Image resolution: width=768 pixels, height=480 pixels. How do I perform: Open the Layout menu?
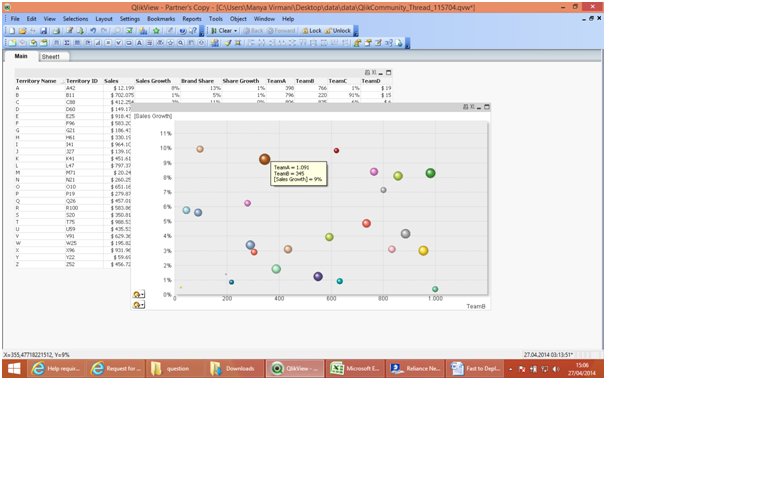(x=104, y=19)
